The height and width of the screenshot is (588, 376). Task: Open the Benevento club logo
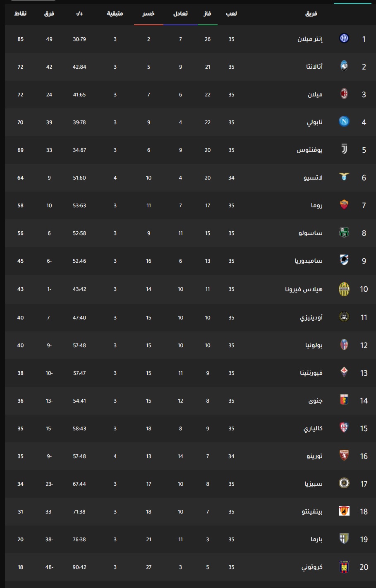click(344, 511)
